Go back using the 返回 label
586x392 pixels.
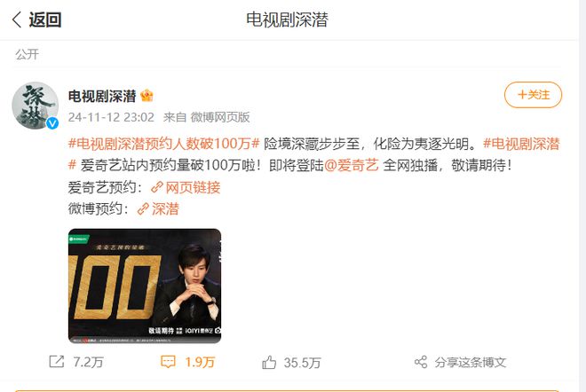[x=45, y=20]
